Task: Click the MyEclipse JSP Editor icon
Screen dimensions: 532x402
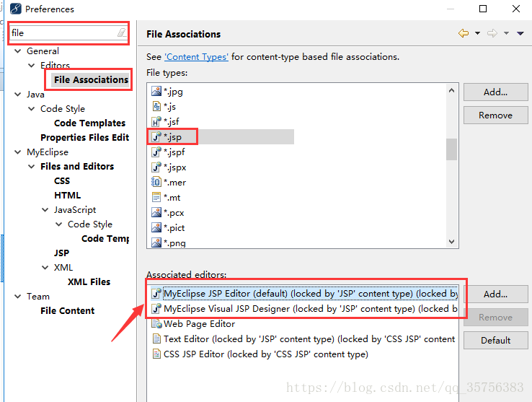Action: (156, 293)
